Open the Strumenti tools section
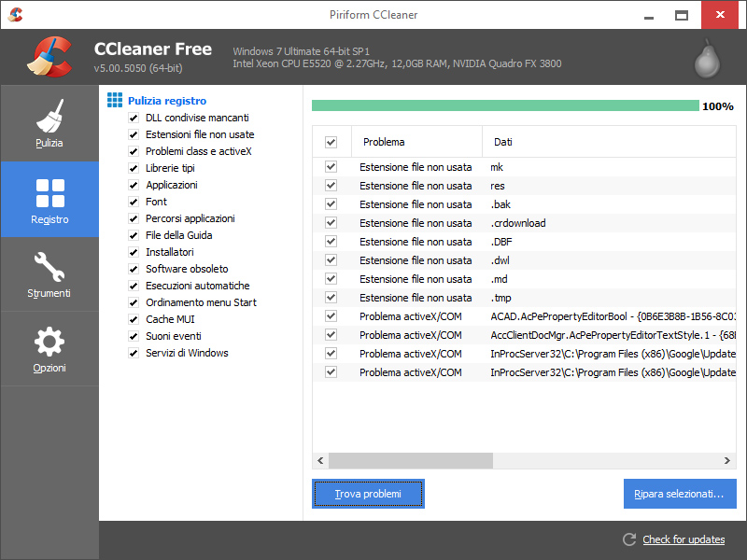The height and width of the screenshot is (560, 747). (49, 274)
